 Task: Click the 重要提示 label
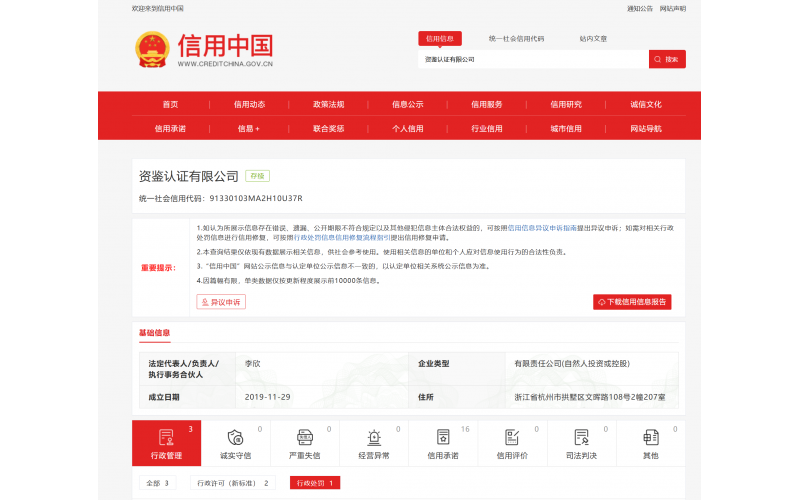tap(158, 268)
